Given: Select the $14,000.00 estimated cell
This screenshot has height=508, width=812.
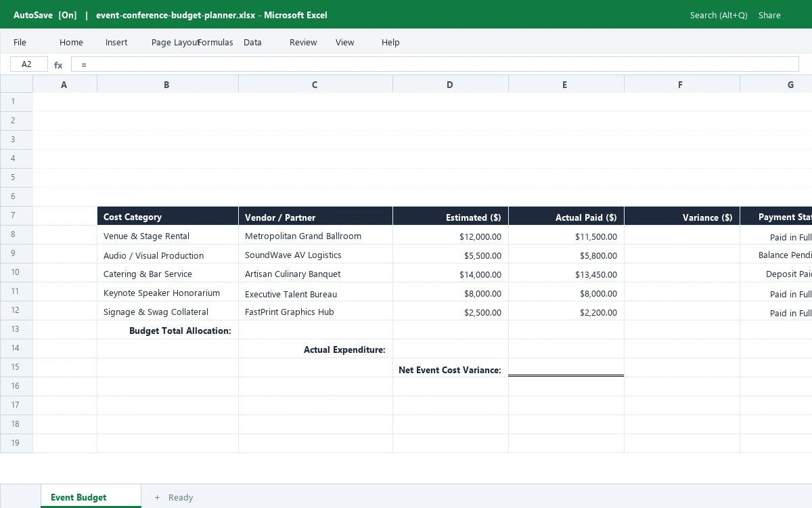Looking at the screenshot, I should (x=451, y=273).
